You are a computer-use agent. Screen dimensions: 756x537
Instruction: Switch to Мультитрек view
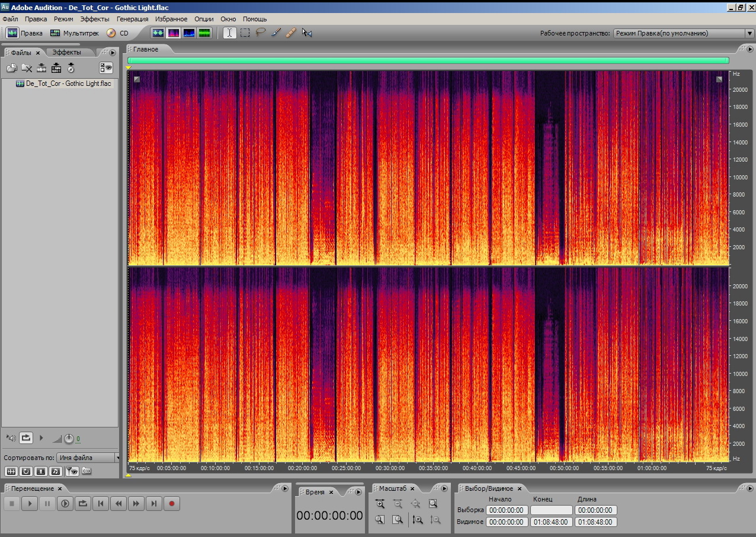tap(75, 33)
